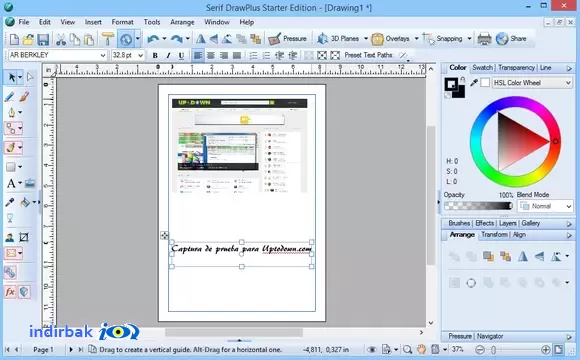Click the Overlays button

click(x=390, y=38)
